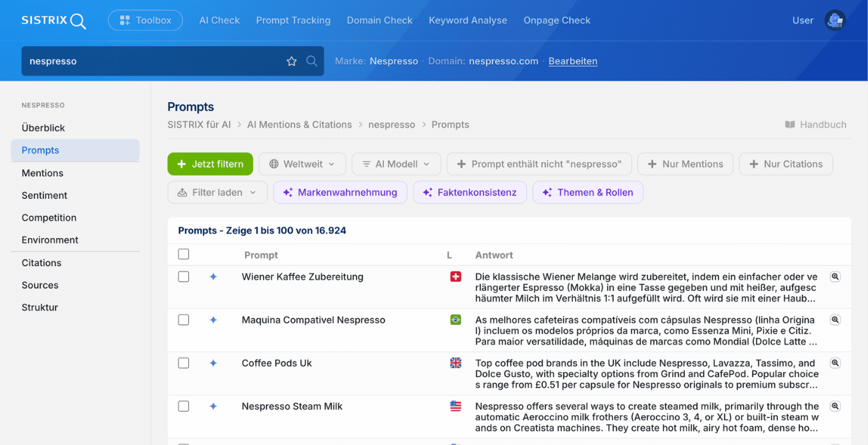
Task: Click the star favorite icon in search bar
Action: tap(292, 61)
